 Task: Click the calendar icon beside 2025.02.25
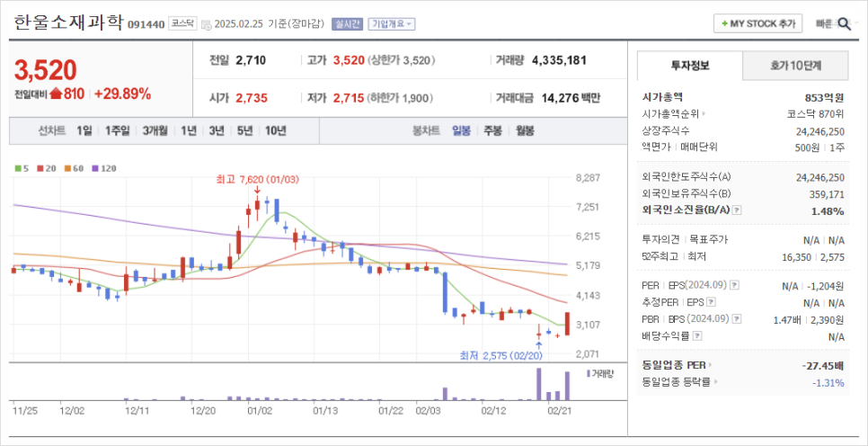click(207, 24)
